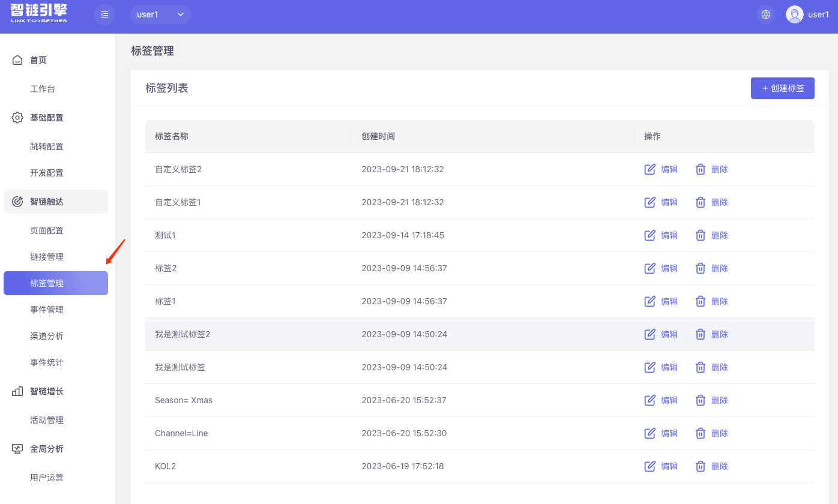
Task: Click trash icon for Season= Xmas
Action: 700,400
